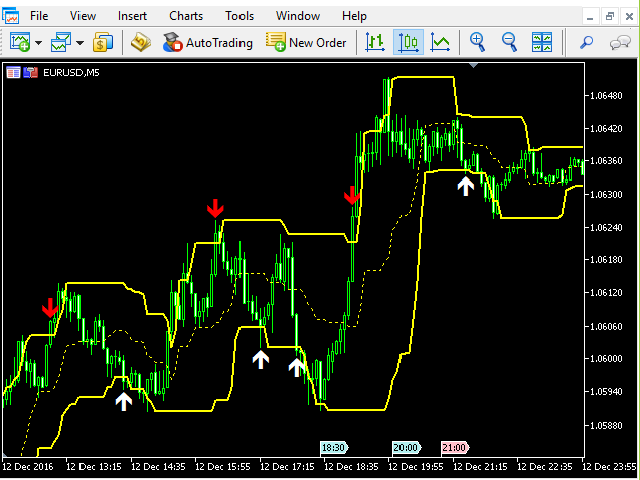Click the 1.06480 price label

point(606,96)
